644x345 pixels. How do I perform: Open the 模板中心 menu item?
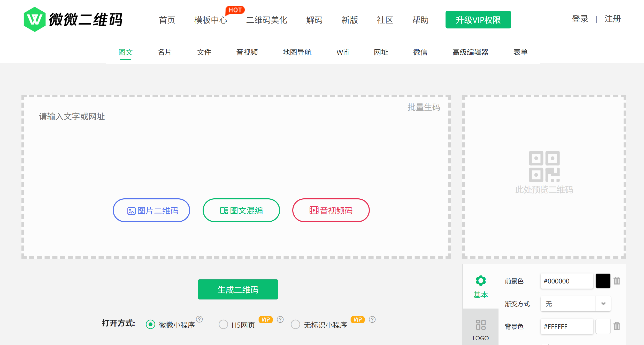click(x=210, y=20)
